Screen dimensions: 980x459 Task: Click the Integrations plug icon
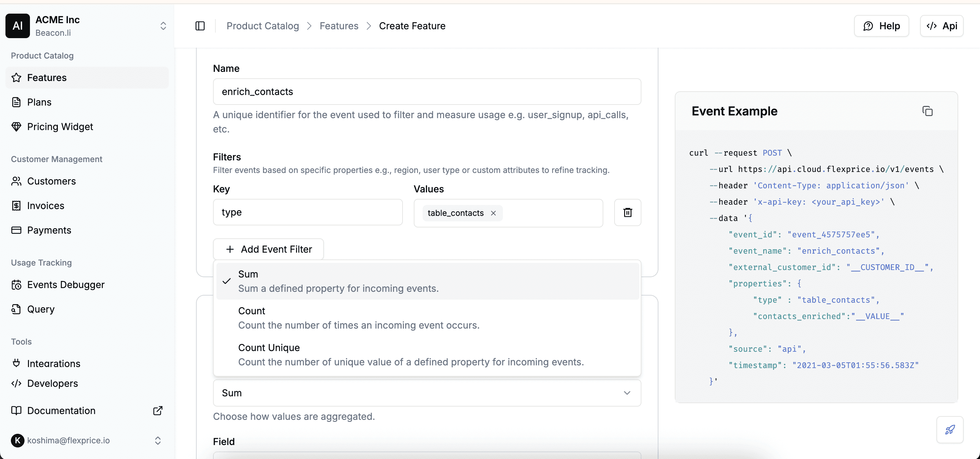pos(16,363)
